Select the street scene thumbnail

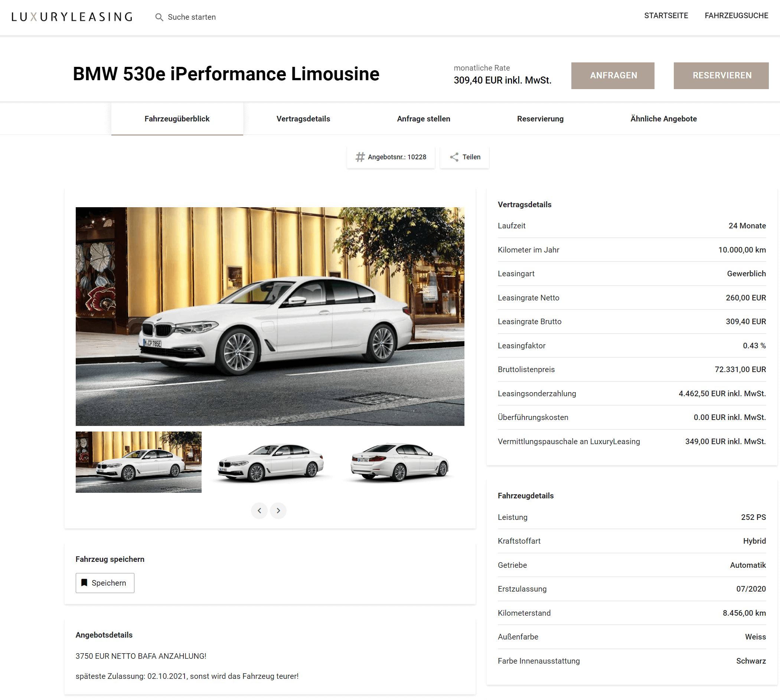click(138, 462)
